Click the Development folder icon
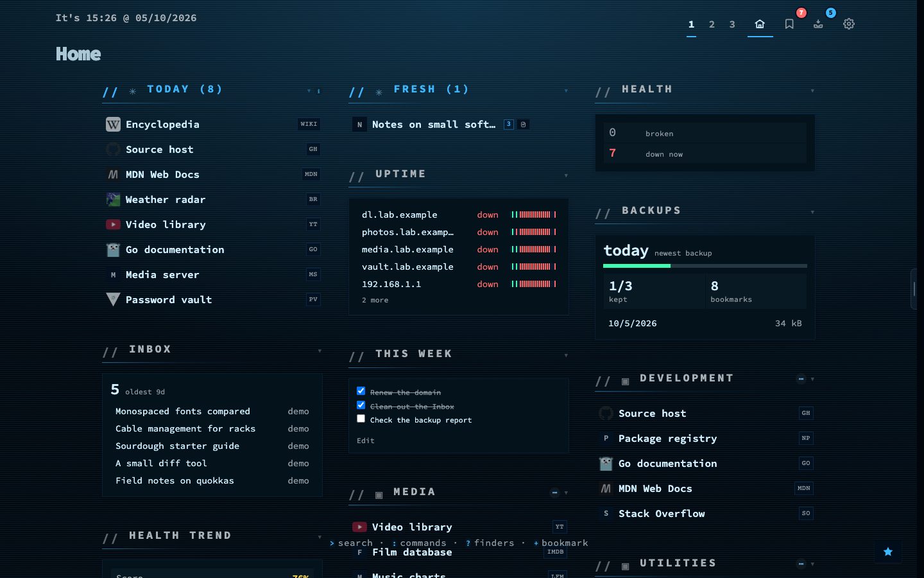The width and height of the screenshot is (924, 578). coord(625,381)
